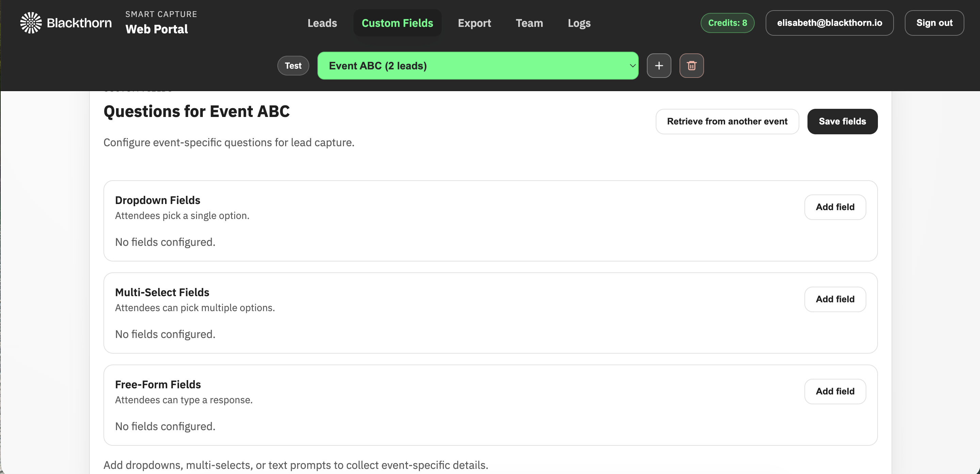
Task: Open a new event with the plus icon
Action: pos(659,65)
